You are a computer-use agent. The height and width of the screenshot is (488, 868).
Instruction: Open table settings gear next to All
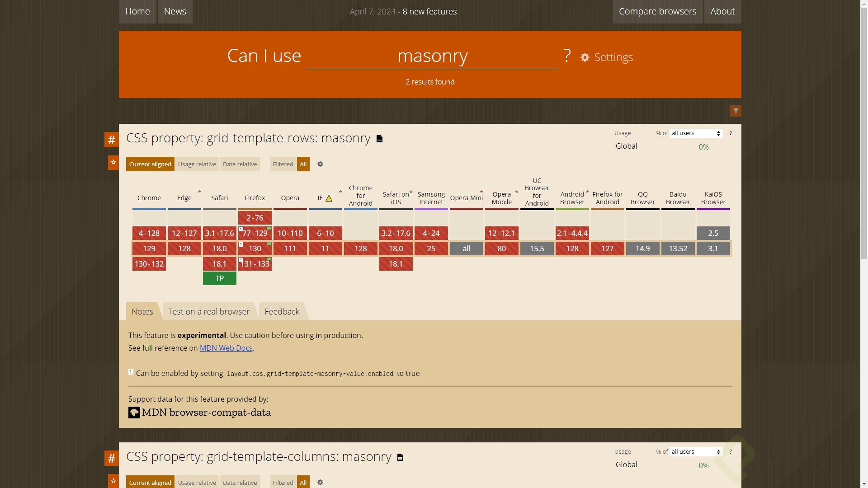click(320, 164)
